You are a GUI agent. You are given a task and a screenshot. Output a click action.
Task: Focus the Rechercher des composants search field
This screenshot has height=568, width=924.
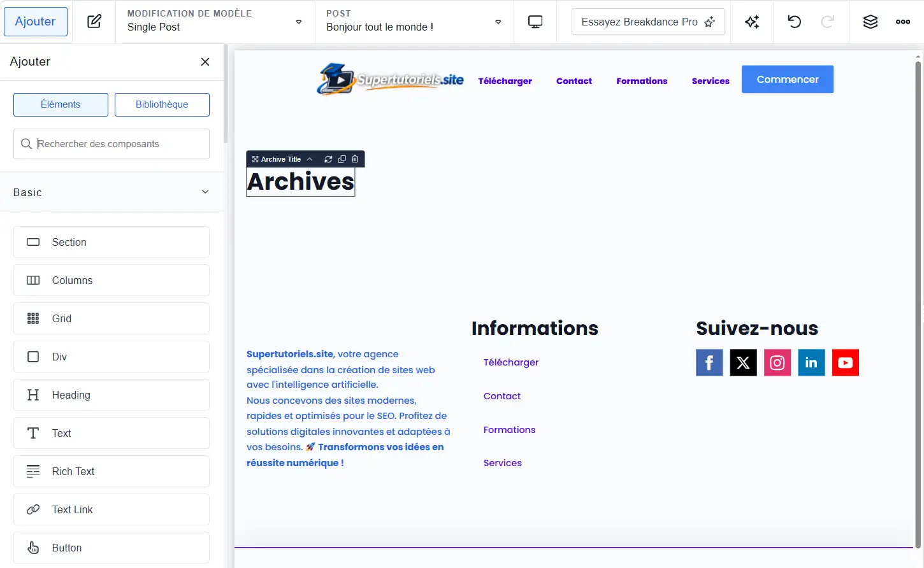112,144
